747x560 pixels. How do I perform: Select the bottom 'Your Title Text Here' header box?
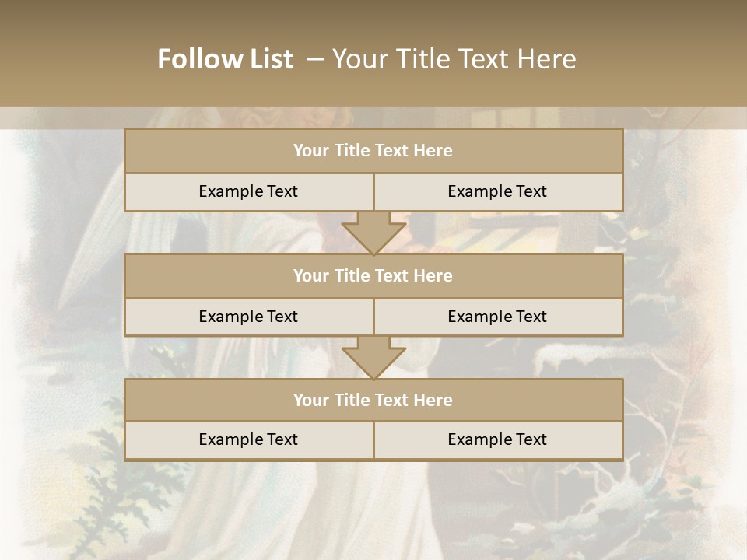pos(373,400)
